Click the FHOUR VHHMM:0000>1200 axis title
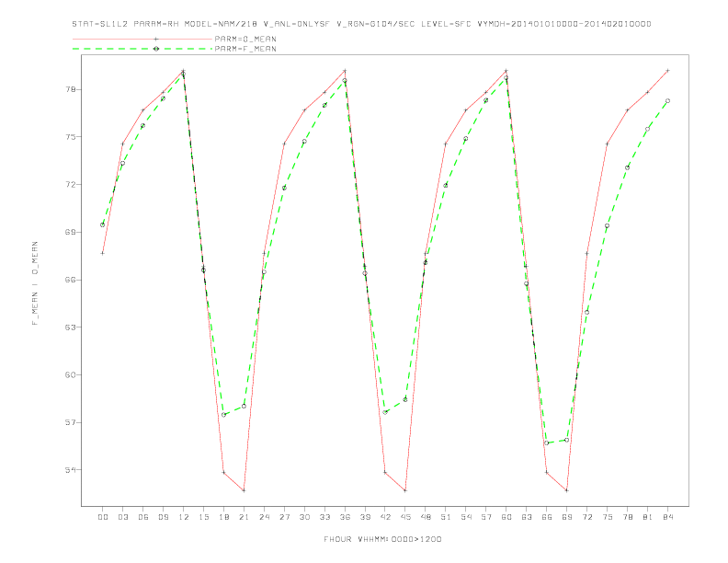 (x=382, y=539)
